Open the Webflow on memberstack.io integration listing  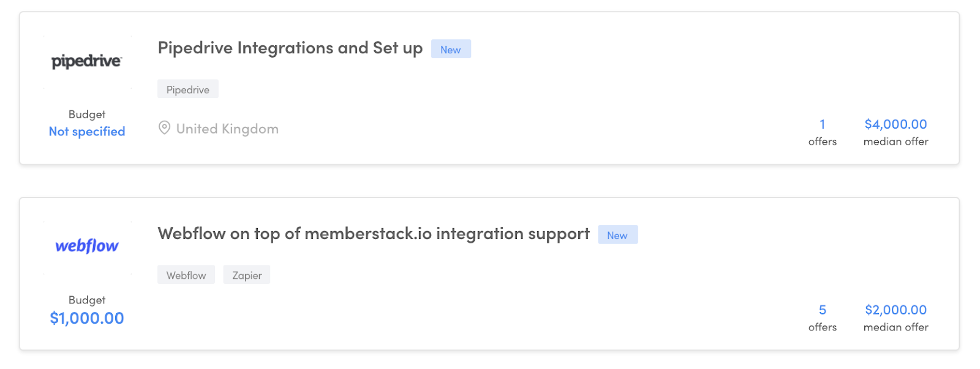[373, 234]
